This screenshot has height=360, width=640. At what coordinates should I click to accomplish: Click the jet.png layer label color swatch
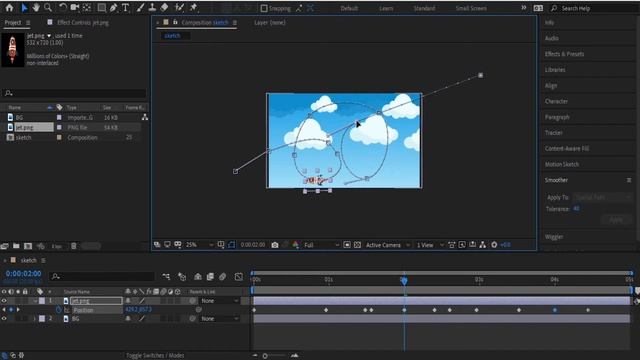pyautogui.click(x=42, y=301)
